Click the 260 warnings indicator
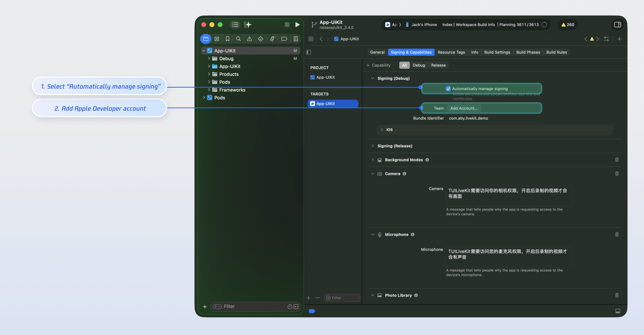This screenshot has height=335, width=644. point(568,25)
